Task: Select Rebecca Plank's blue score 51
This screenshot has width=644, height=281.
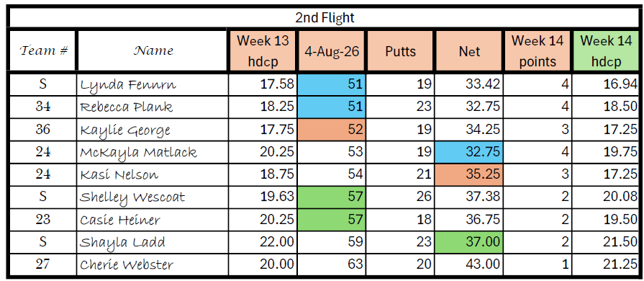Action: 332,107
